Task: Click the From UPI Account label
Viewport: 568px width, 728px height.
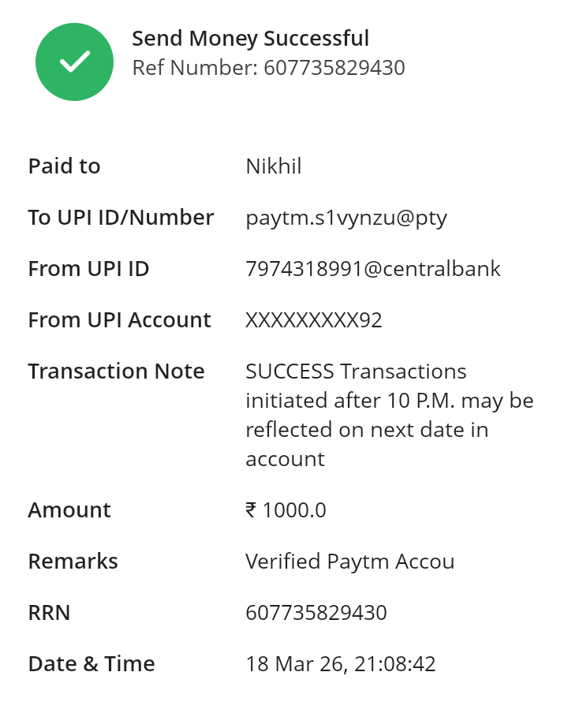Action: (119, 320)
